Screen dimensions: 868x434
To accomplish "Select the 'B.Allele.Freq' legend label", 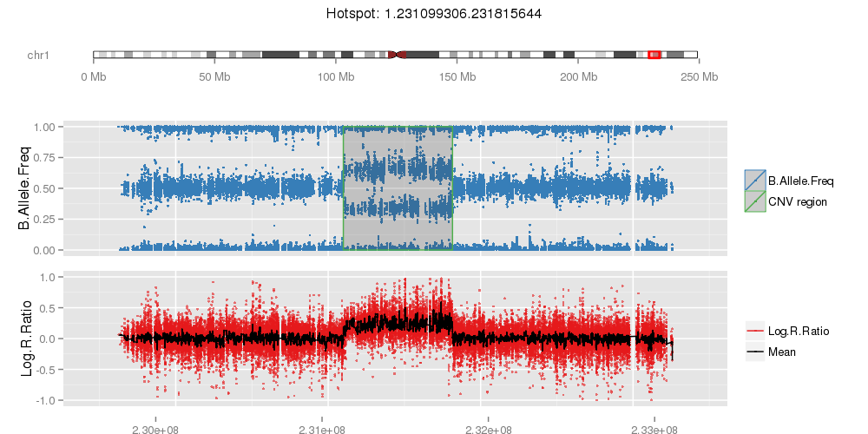I will pos(800,181).
